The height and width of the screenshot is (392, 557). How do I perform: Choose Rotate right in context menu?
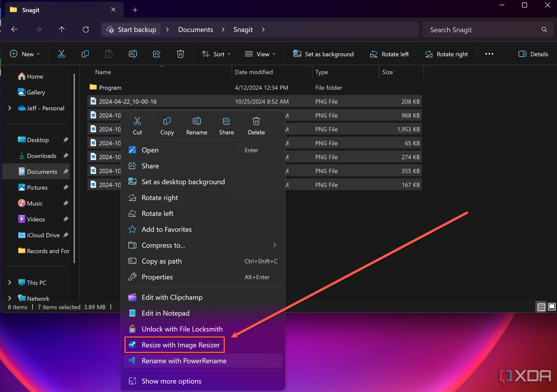click(203, 198)
